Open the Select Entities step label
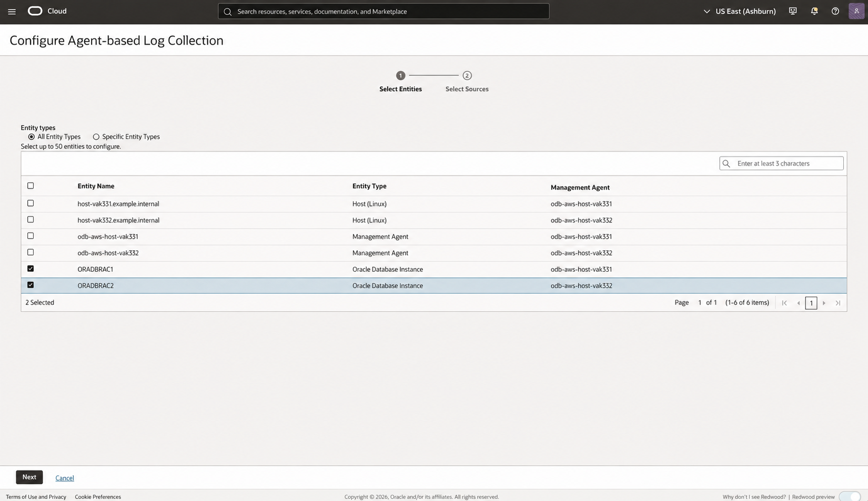The image size is (868, 501). [400, 89]
